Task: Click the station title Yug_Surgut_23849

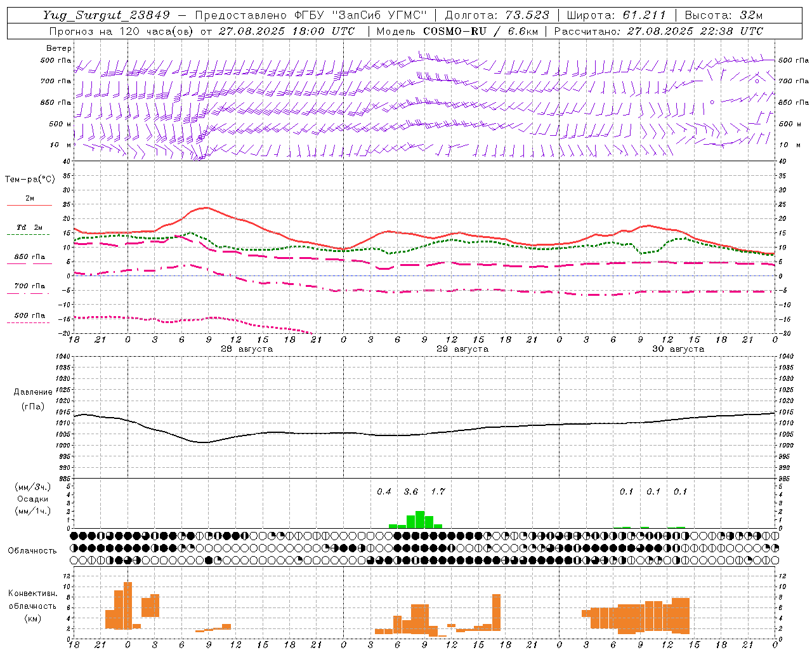Action: pos(107,15)
